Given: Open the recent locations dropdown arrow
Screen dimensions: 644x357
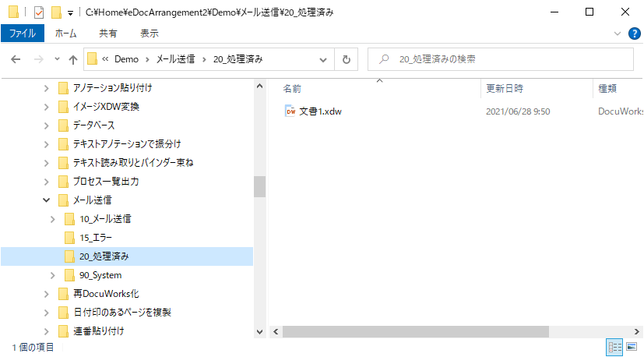Looking at the screenshot, I should click(x=57, y=59).
